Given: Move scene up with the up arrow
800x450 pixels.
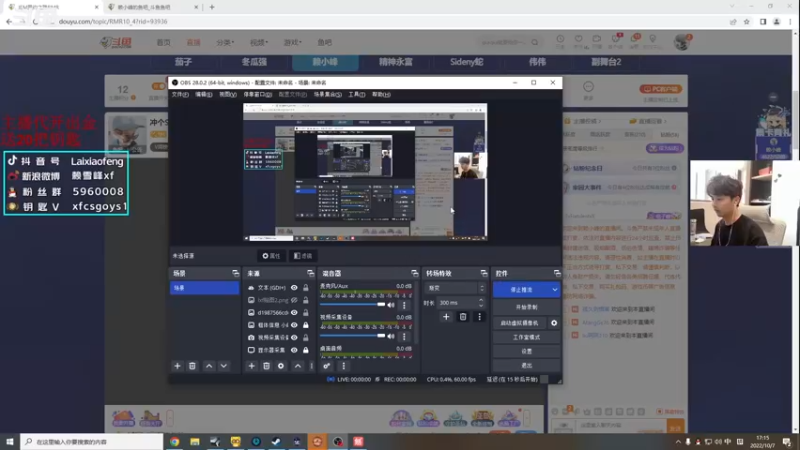Looking at the screenshot, I should 209,366.
